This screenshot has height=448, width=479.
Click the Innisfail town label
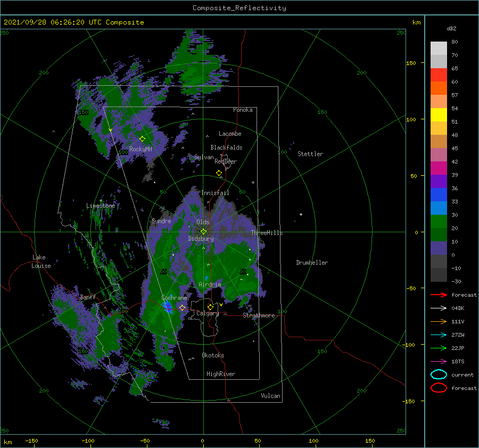(215, 193)
